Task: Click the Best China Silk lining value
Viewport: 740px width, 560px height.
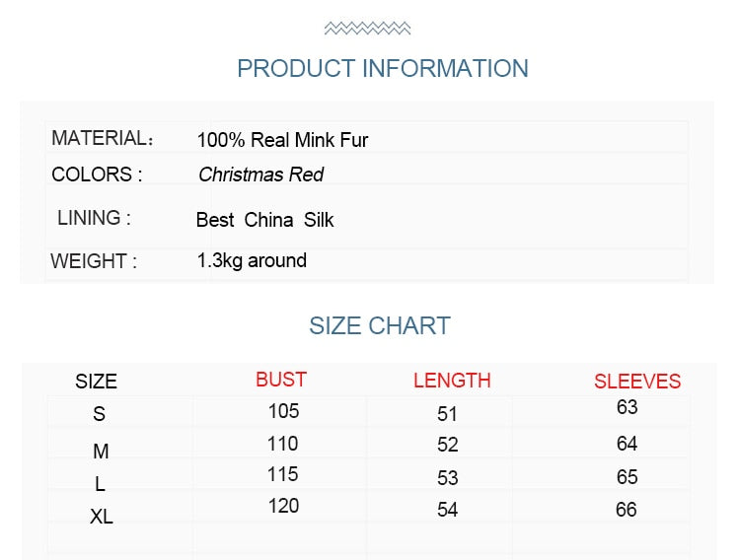Action: (x=264, y=220)
